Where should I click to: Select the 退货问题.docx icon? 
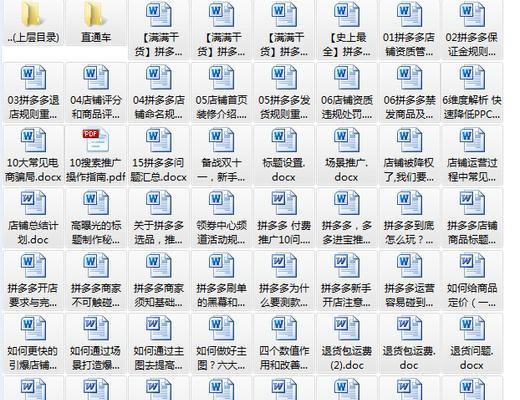click(472, 328)
